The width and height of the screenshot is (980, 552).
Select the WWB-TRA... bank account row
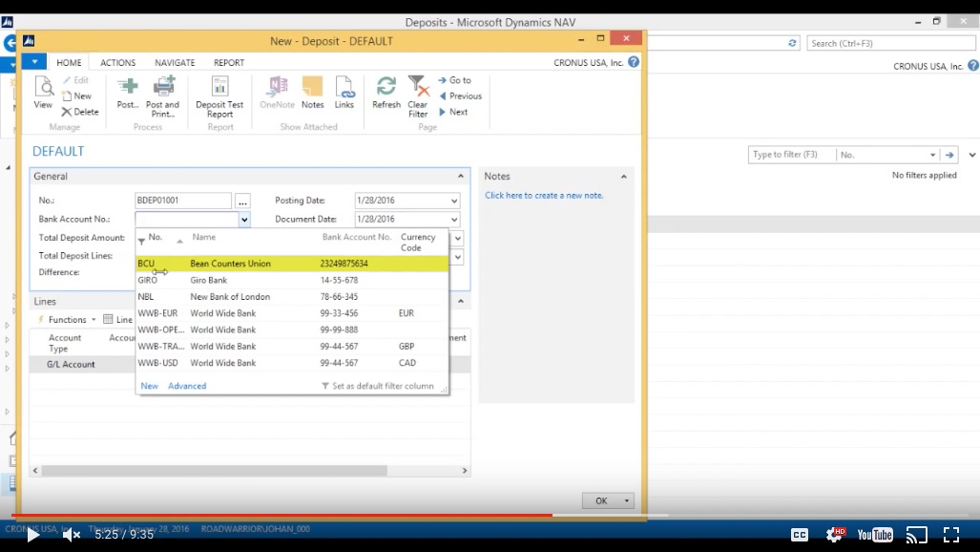coord(292,346)
